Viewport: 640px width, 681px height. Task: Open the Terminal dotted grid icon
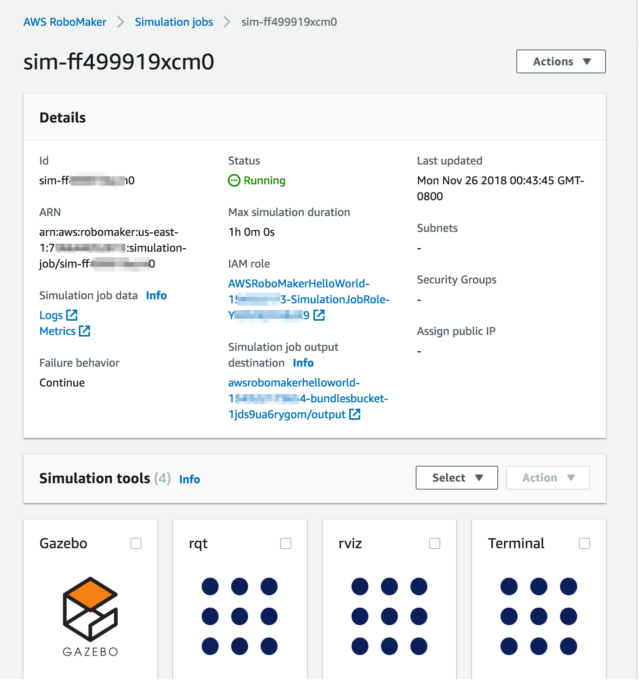click(x=538, y=616)
